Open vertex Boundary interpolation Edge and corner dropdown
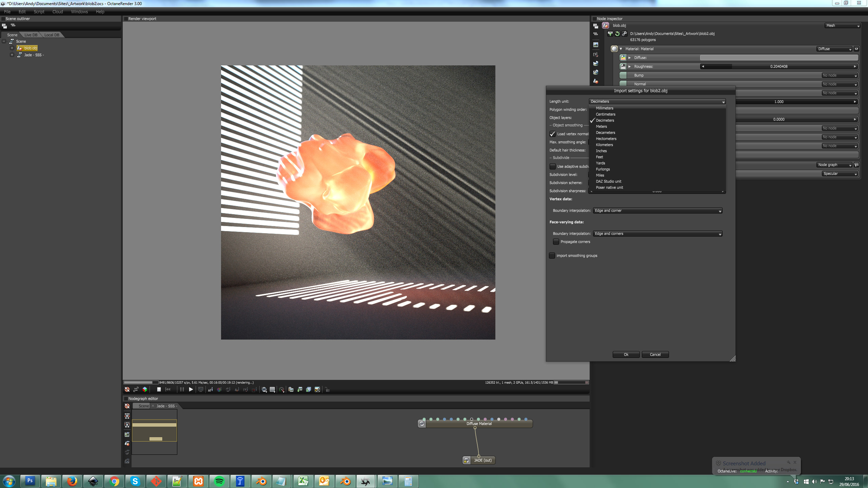 pos(657,210)
